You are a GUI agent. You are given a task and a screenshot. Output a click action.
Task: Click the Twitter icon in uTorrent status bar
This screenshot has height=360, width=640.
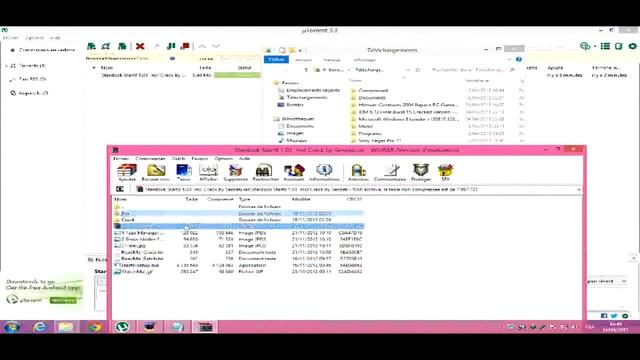tap(614, 316)
